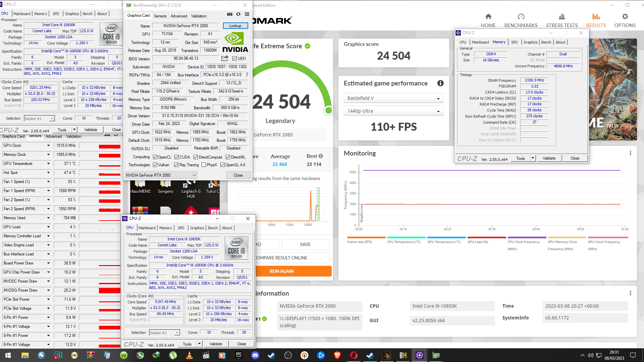Image resolution: width=644 pixels, height=362 pixels.
Task: Open Epic Games Launcher taskbar icon
Action: tap(239, 355)
